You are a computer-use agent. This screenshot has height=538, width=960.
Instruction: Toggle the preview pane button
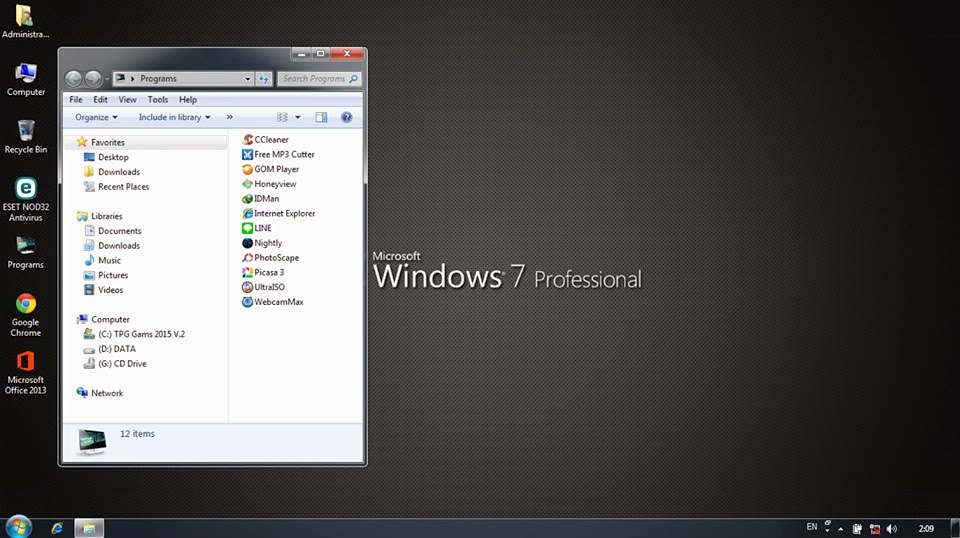click(x=321, y=117)
